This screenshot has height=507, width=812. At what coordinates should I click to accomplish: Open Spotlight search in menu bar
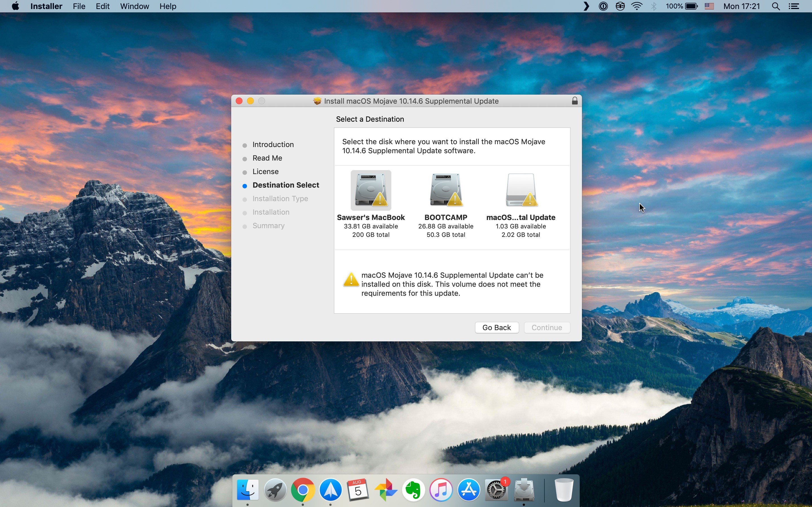click(775, 6)
